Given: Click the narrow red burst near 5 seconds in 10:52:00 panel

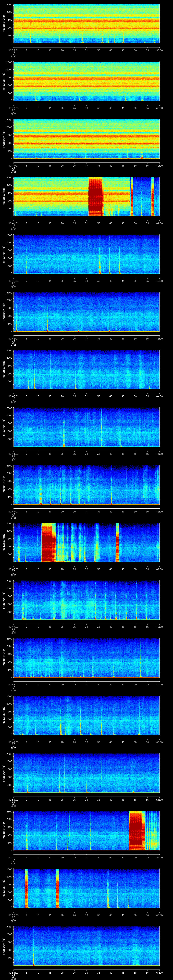Looking at the screenshot, I should (x=26, y=889).
